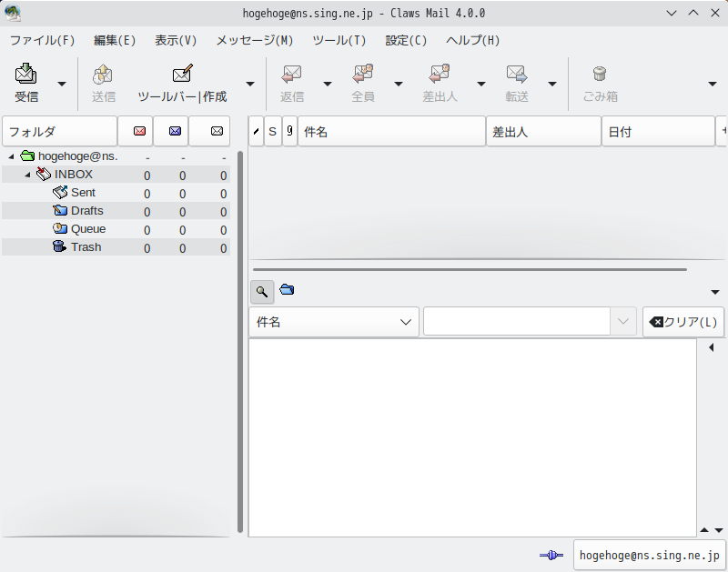This screenshot has width=728, height=572.
Task: Click the hogehoge@ns.sing.ne.jp account button
Action: tap(649, 555)
